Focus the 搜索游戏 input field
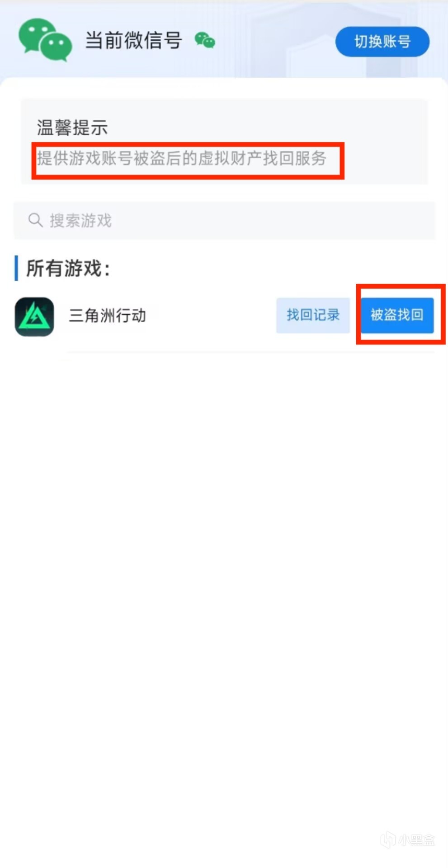Image resolution: width=448 pixels, height=868 pixels. click(x=225, y=220)
